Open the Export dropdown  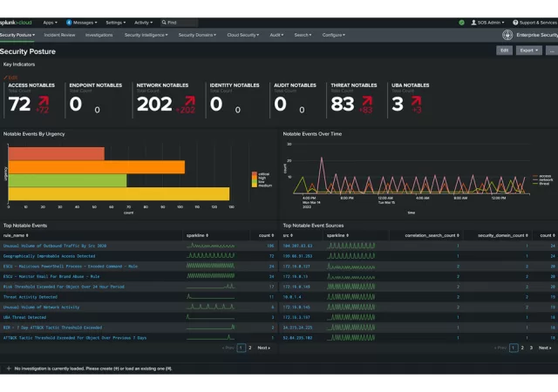(528, 51)
